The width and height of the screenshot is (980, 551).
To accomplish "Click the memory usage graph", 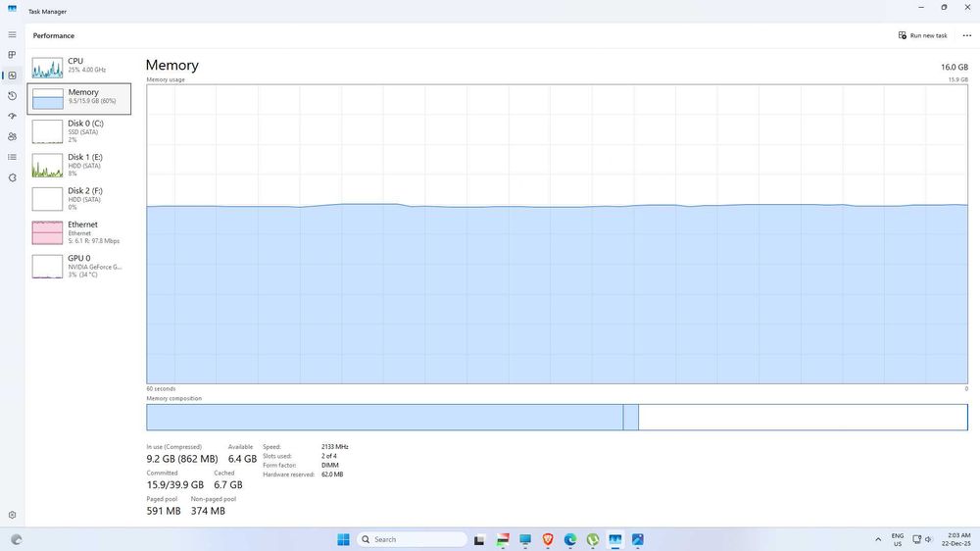I will [557, 234].
